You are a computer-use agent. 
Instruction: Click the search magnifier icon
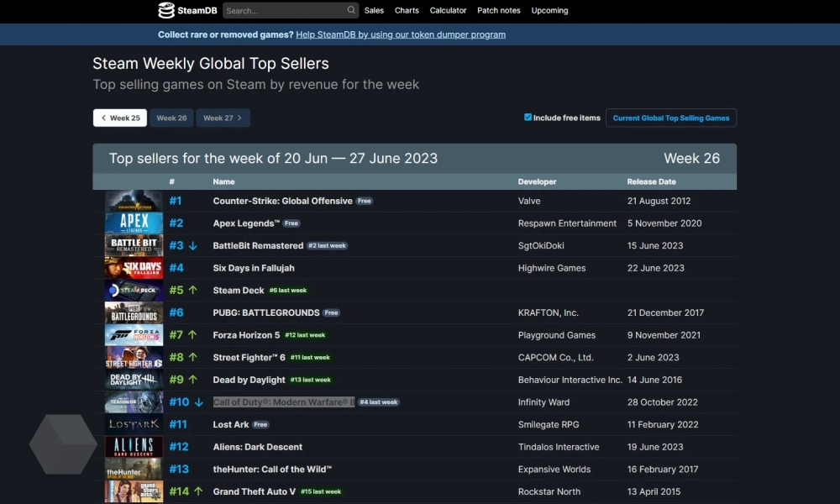(x=351, y=11)
